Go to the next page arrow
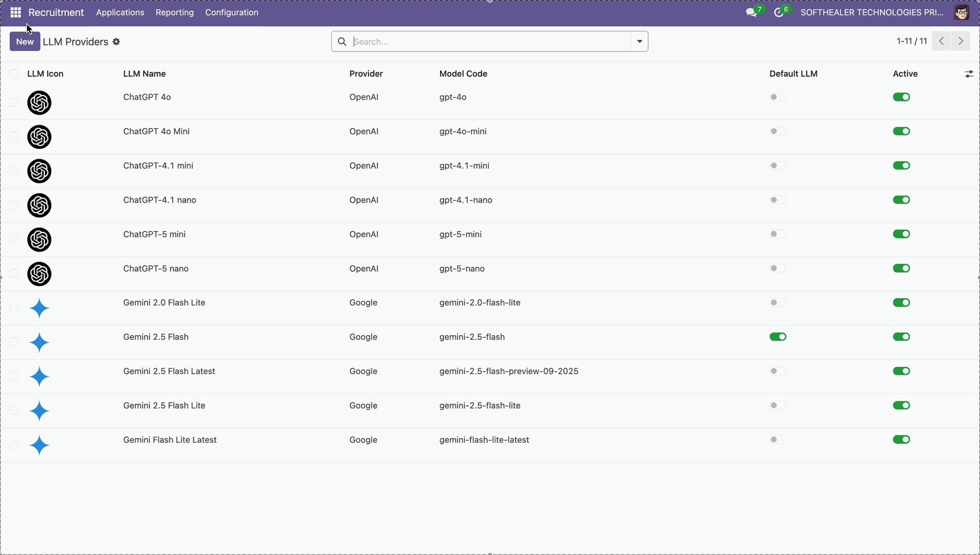 click(x=961, y=41)
